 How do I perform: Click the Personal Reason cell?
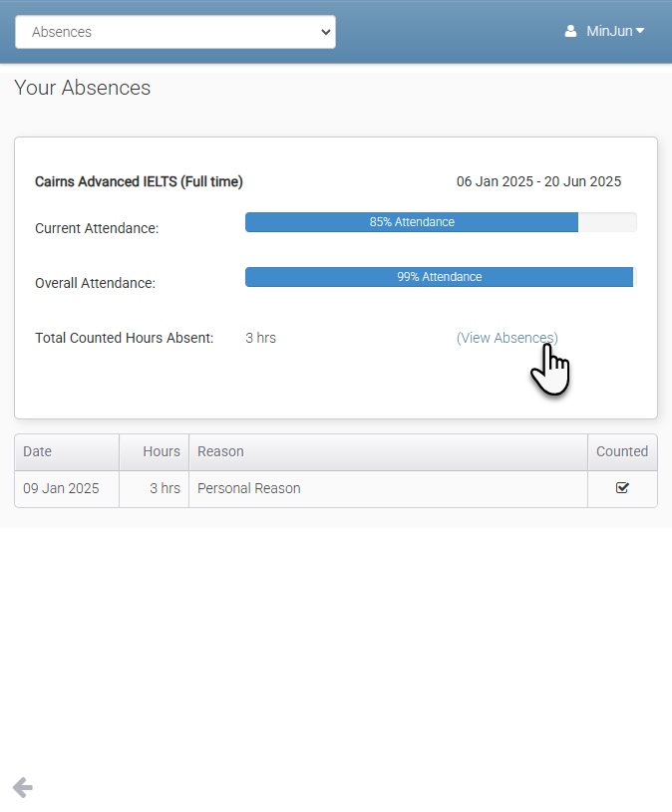coord(248,488)
